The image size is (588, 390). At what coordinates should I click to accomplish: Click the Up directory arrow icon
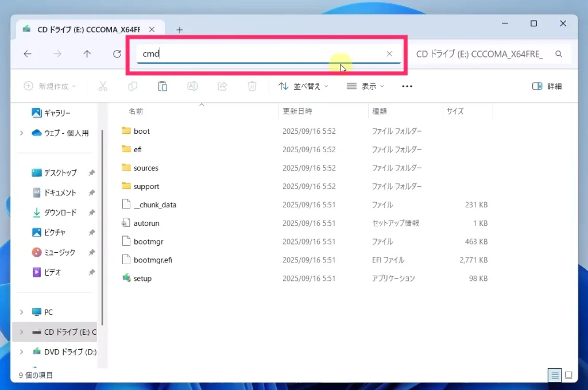pyautogui.click(x=87, y=54)
